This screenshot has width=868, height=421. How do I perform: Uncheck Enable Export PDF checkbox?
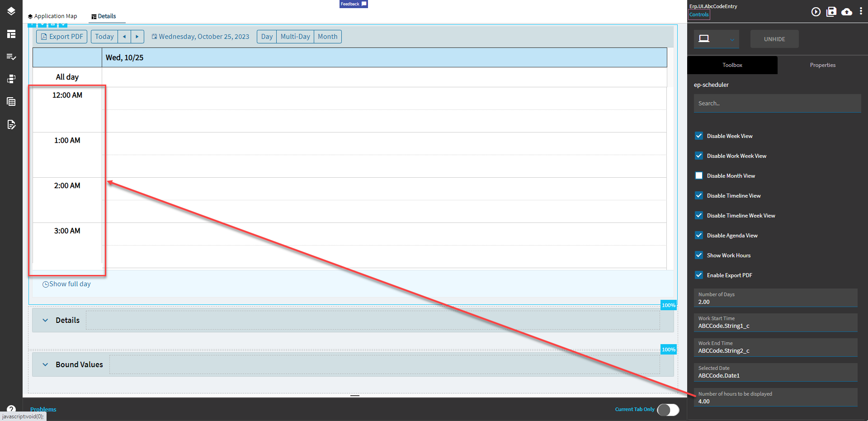pos(699,275)
